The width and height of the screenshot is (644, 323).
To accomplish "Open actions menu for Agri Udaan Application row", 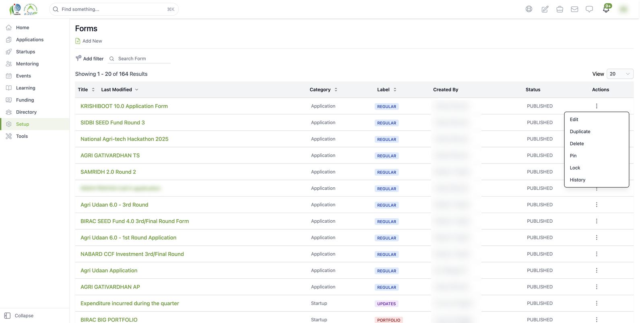I will pyautogui.click(x=597, y=270).
